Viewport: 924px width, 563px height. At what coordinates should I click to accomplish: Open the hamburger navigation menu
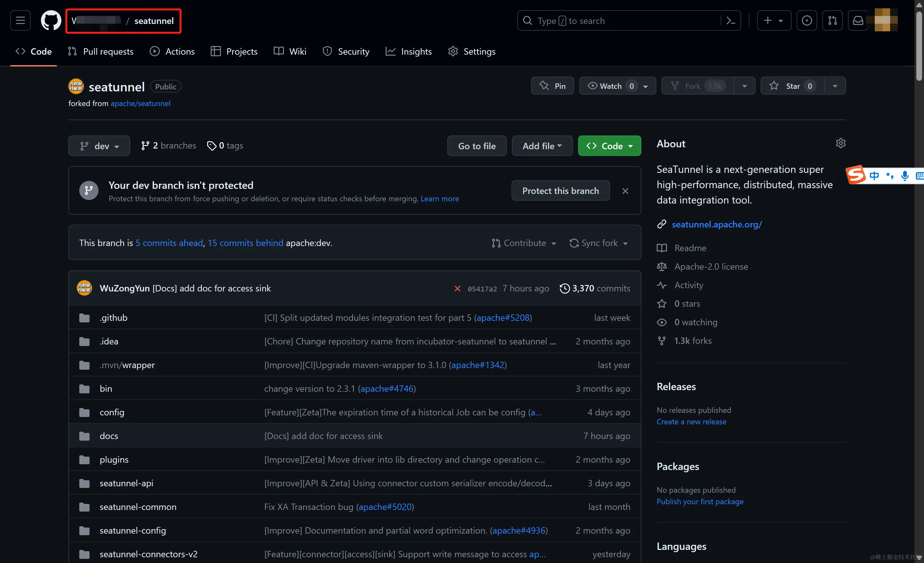tap(20, 21)
